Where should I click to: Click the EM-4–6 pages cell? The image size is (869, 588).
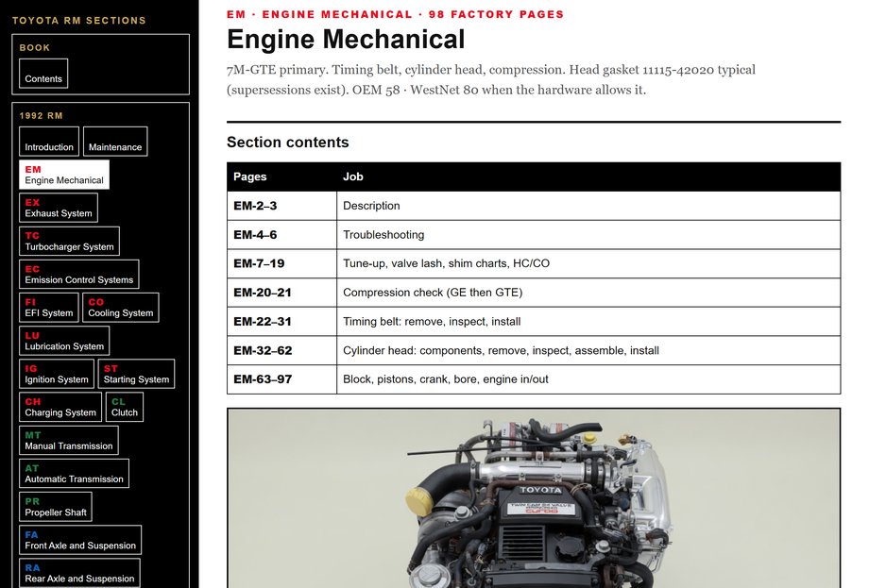(281, 235)
